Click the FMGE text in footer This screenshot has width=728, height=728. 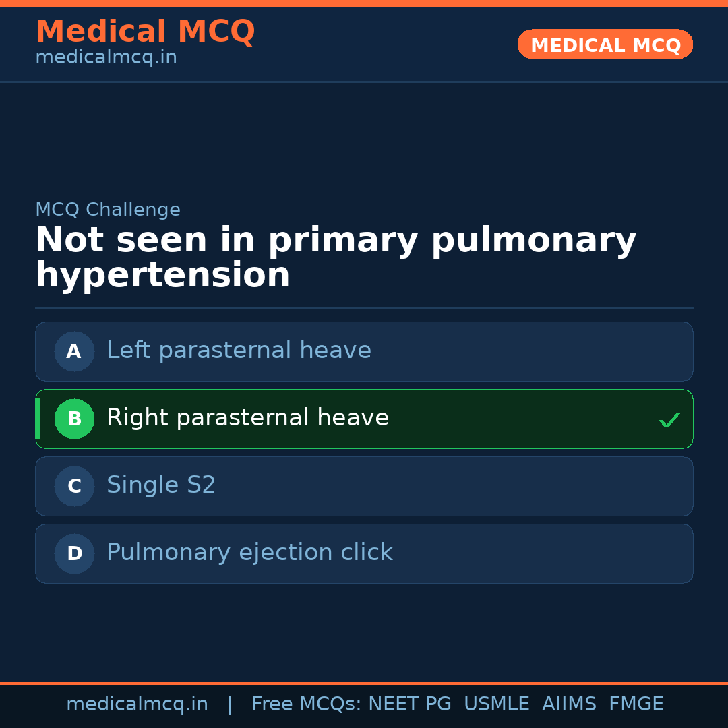636,704
